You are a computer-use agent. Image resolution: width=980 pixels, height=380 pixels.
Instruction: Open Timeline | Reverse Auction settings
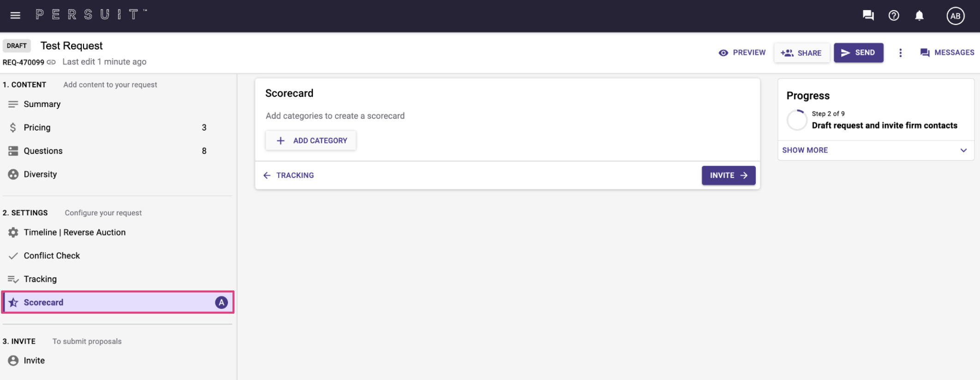click(x=118, y=232)
